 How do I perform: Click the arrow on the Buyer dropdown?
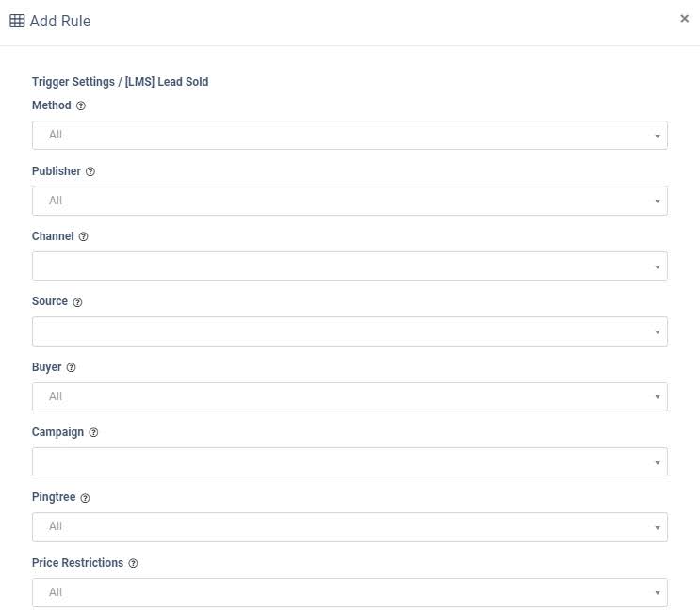[658, 397]
